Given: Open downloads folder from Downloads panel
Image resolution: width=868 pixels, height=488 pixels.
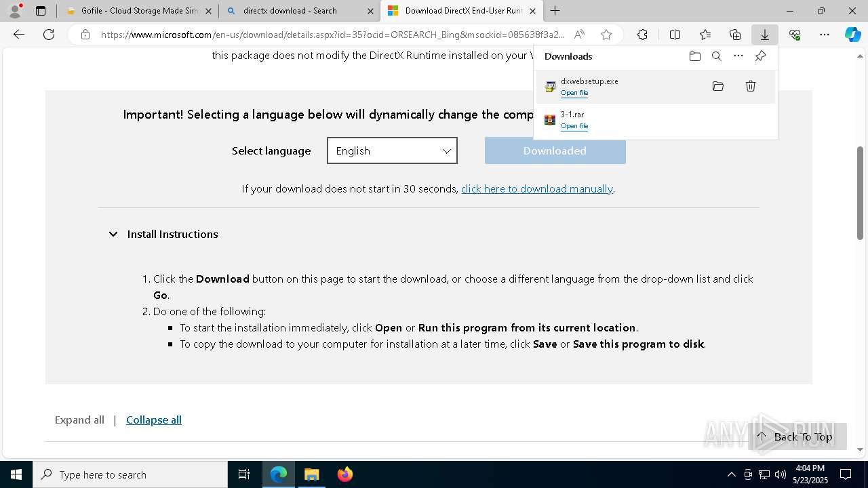Looking at the screenshot, I should tap(694, 56).
